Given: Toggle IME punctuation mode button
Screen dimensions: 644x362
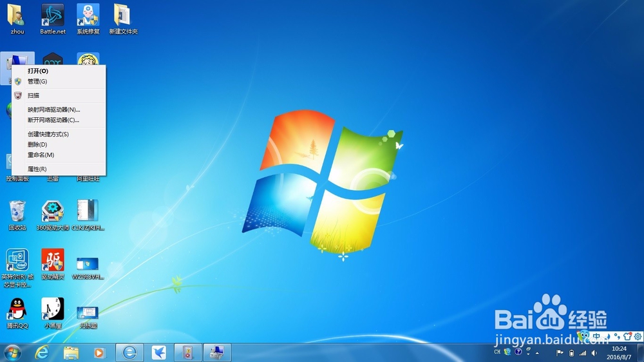Looking at the screenshot, I should pos(617,336).
